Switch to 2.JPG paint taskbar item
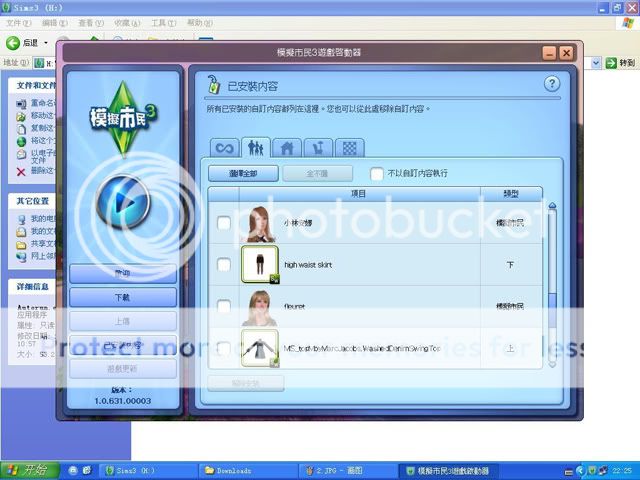The width and height of the screenshot is (640, 480). click(x=347, y=471)
